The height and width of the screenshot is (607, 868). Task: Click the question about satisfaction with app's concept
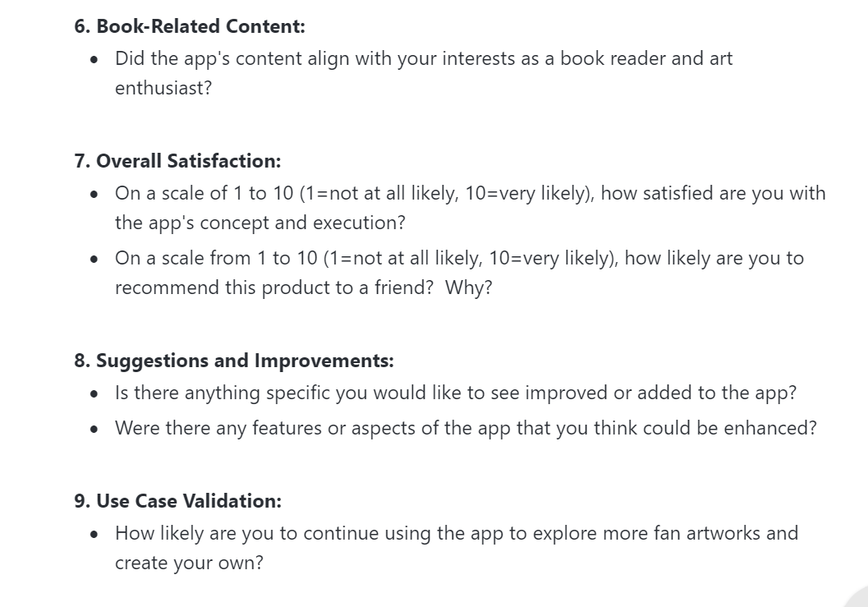click(x=470, y=208)
